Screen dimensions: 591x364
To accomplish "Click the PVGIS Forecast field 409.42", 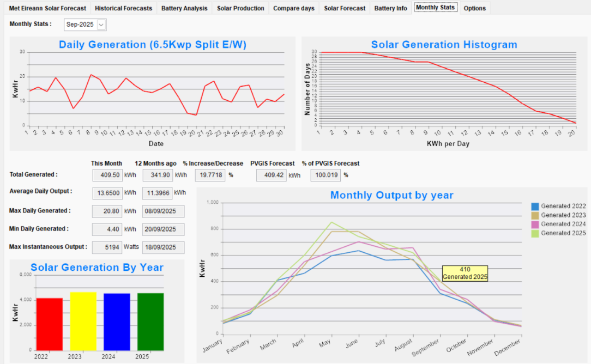I will 272,175.
